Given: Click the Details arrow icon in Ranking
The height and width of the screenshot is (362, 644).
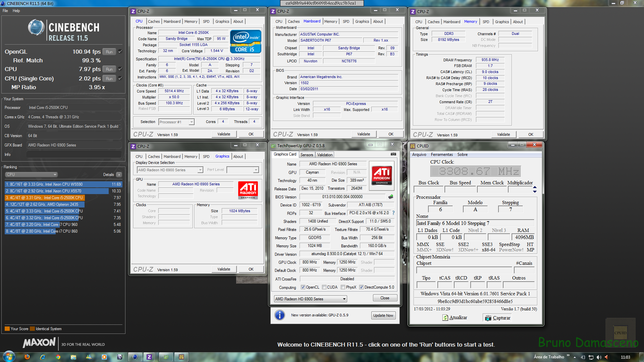Looking at the screenshot, I should (119, 175).
